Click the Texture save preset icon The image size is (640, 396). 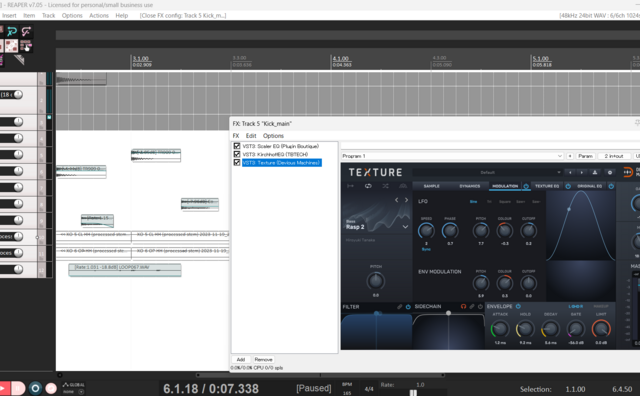[595, 172]
